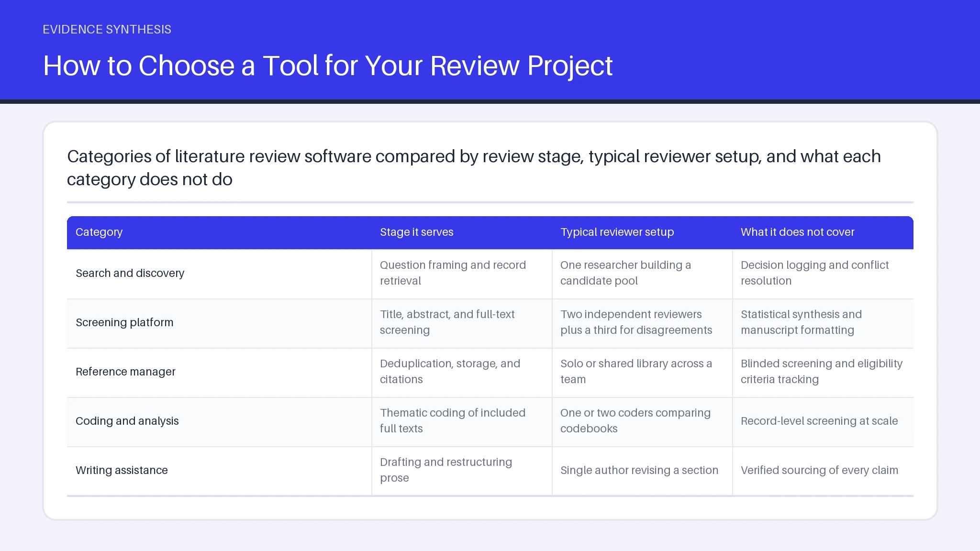
Task: Click the 'Category' column header
Action: [x=99, y=232]
